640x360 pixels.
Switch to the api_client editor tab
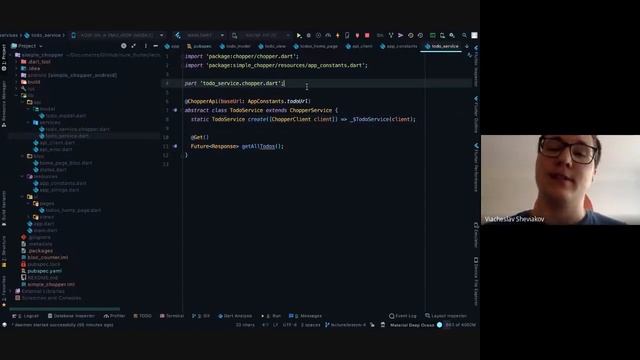tap(359, 47)
